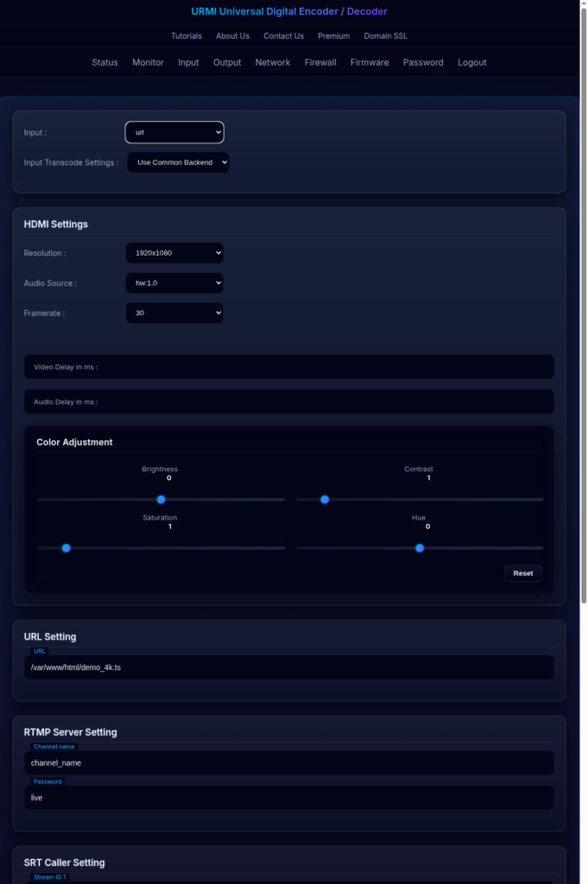The image size is (588, 884).
Task: Open the Firmware page
Action: coord(370,62)
